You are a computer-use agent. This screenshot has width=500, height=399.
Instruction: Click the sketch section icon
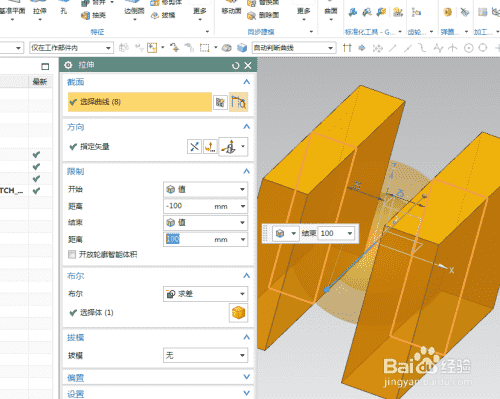click(x=220, y=102)
